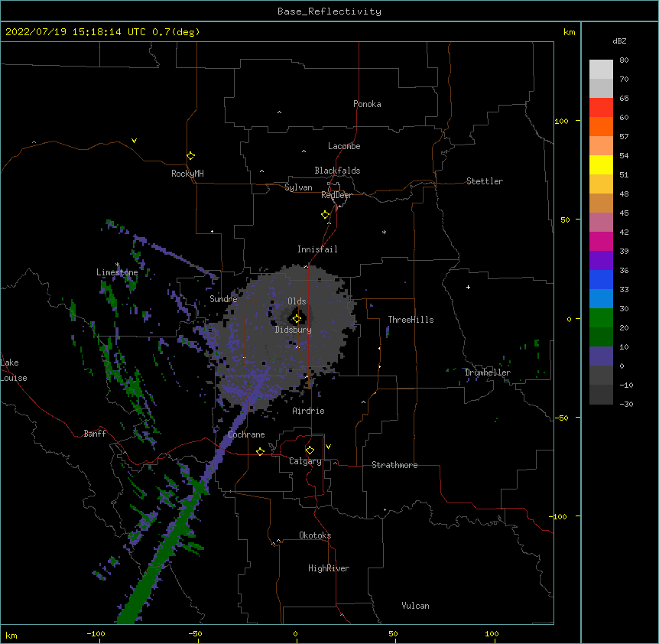Click the Innisfail label

click(x=317, y=249)
